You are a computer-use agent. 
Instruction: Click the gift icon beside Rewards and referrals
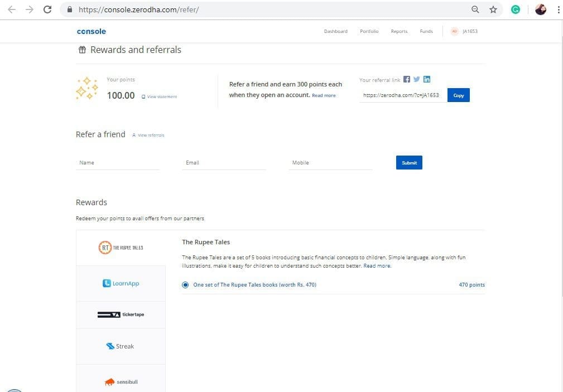coord(82,50)
